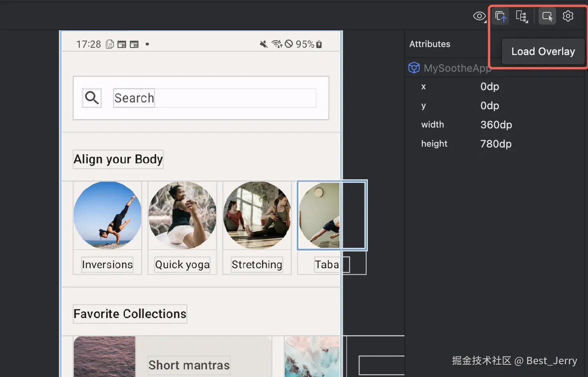The image size is (588, 377).
Task: Select the Short mantras card image
Action: click(x=105, y=357)
